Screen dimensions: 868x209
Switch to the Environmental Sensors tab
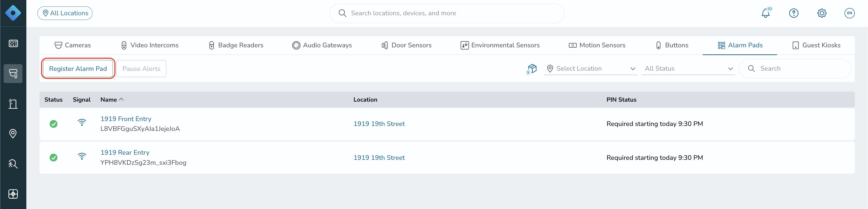pyautogui.click(x=500, y=45)
